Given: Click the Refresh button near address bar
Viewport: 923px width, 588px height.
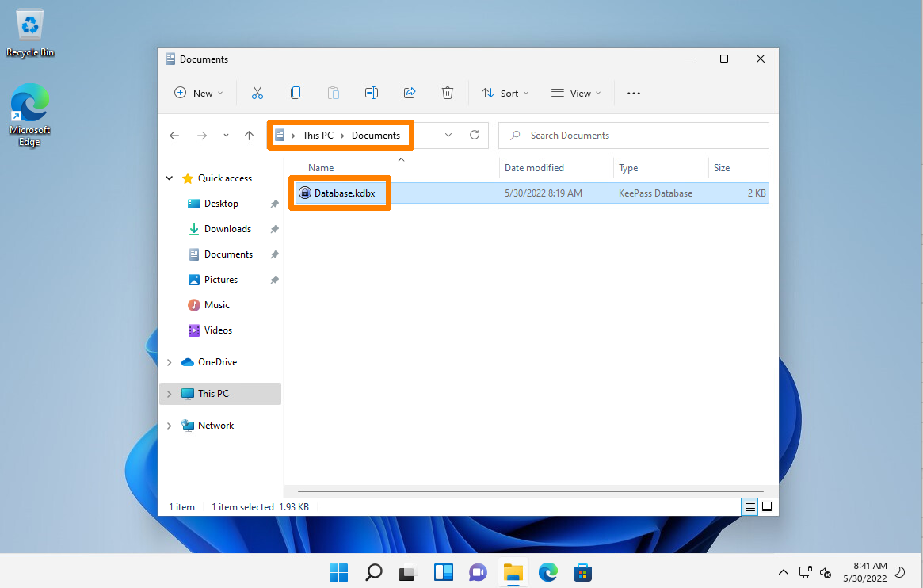Looking at the screenshot, I should click(x=475, y=135).
